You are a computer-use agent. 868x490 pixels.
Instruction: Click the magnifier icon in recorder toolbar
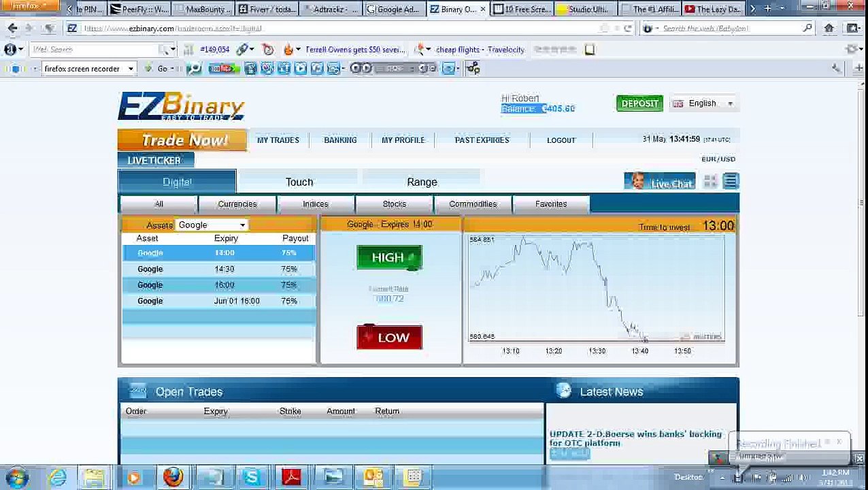[194, 68]
